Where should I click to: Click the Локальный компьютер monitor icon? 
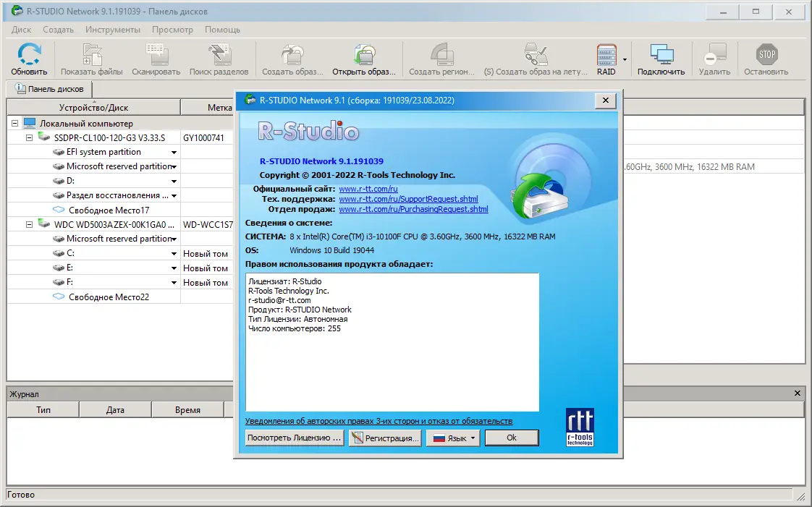point(30,123)
